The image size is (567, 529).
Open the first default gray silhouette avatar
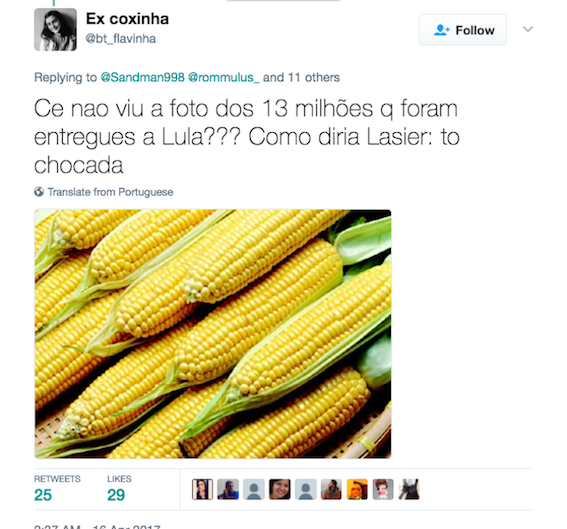pyautogui.click(x=254, y=489)
